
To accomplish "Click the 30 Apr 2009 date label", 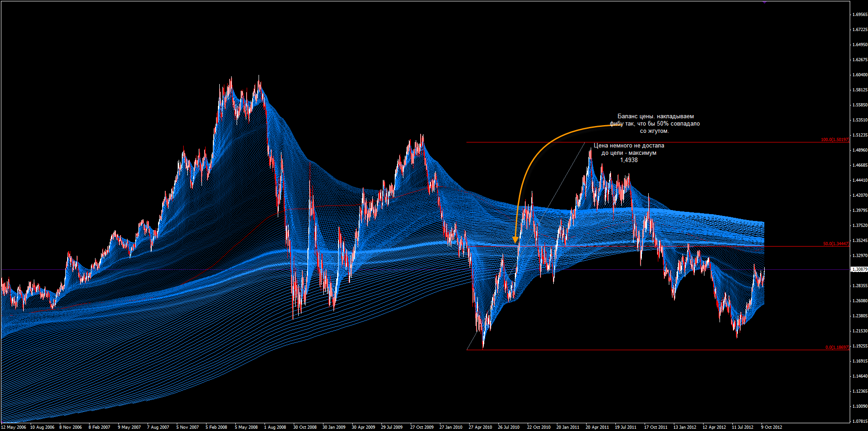I will [364, 427].
